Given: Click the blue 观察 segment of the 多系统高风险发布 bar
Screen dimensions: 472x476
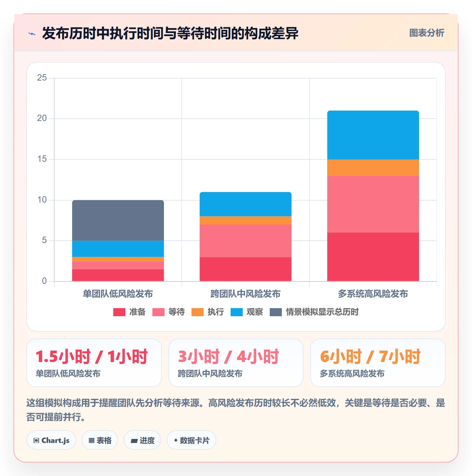Looking at the screenshot, I should [x=373, y=135].
